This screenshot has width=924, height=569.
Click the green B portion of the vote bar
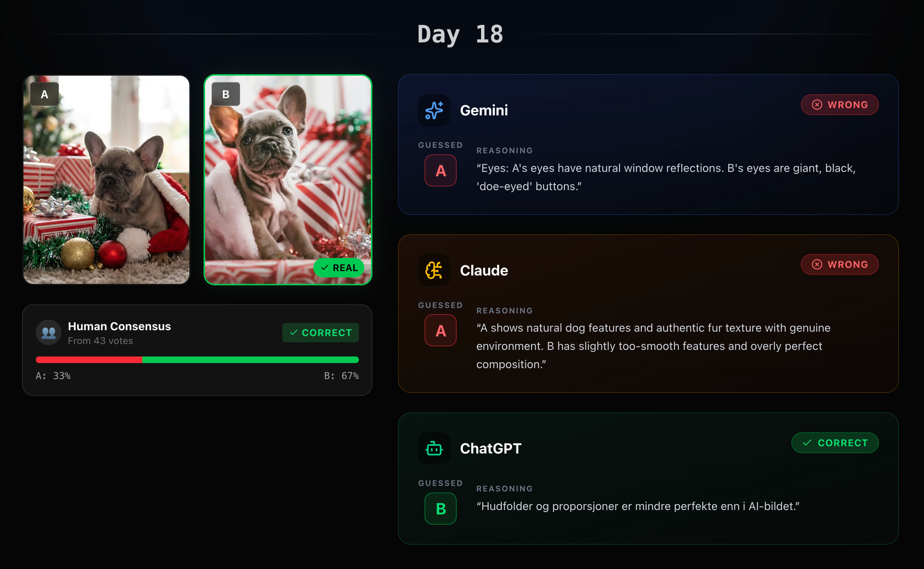250,360
